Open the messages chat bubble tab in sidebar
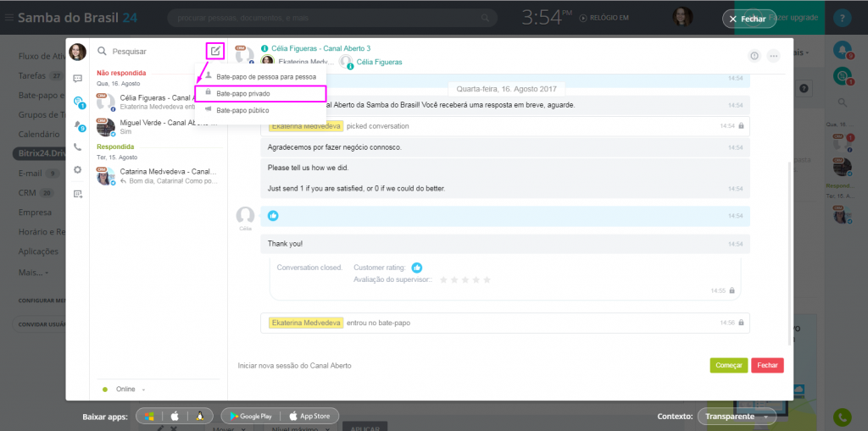This screenshot has height=431, width=868. 77,79
